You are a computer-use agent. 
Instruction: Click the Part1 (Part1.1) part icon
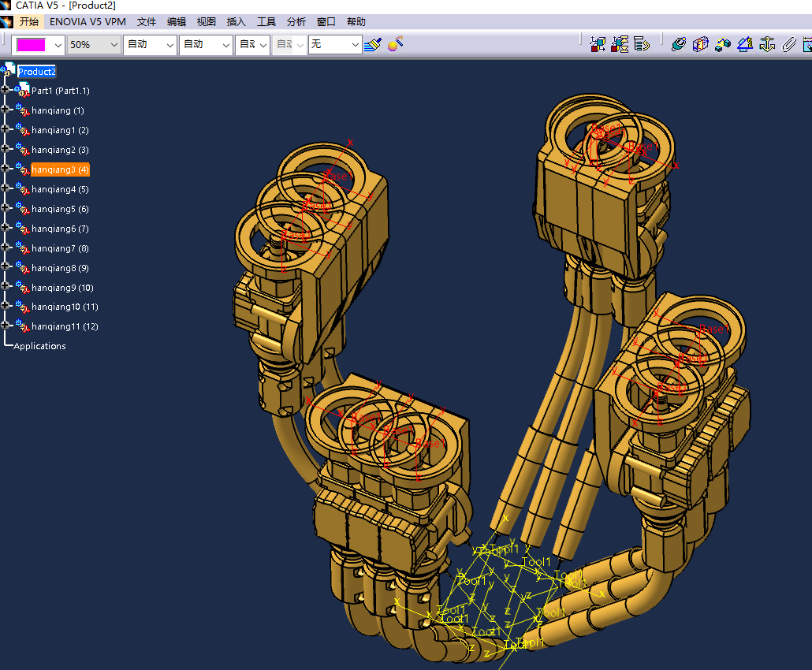tap(22, 90)
